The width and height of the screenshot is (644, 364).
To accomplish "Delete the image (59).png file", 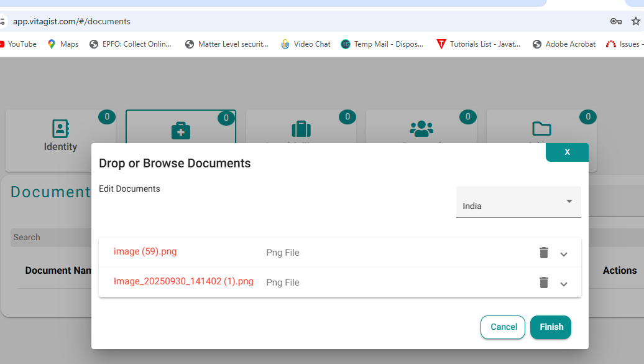I will click(544, 253).
